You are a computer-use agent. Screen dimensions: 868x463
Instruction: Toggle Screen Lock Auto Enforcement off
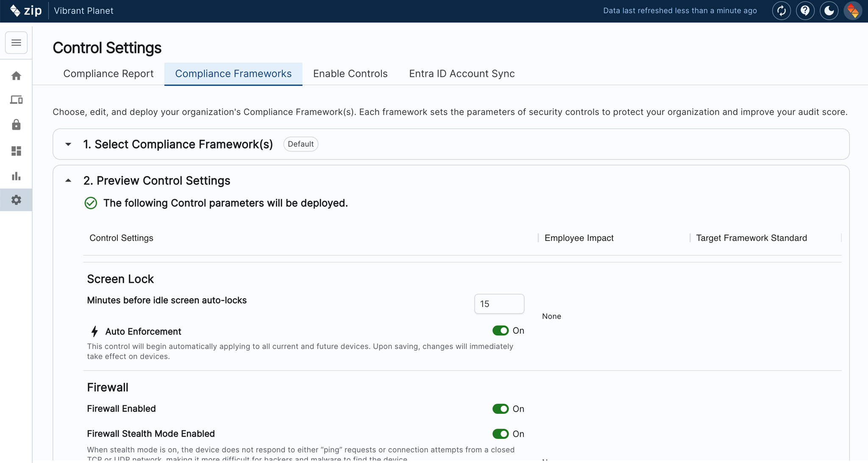pos(501,331)
